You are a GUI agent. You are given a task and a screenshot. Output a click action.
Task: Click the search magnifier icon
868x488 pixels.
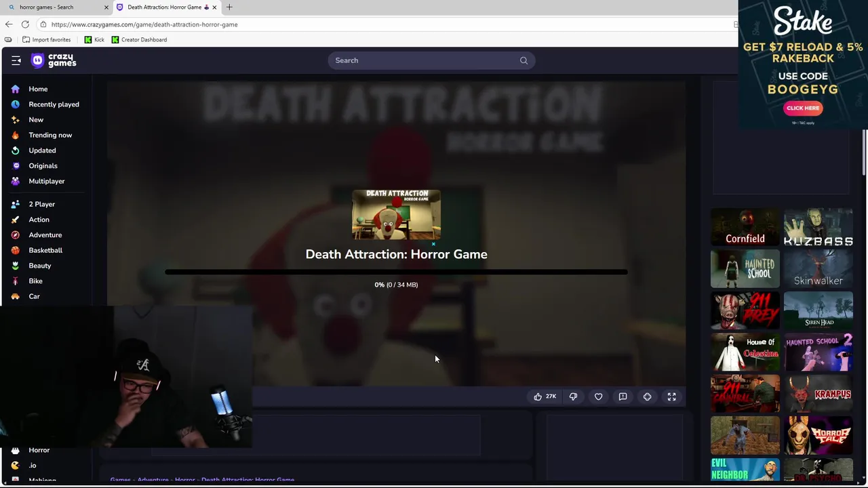point(524,60)
